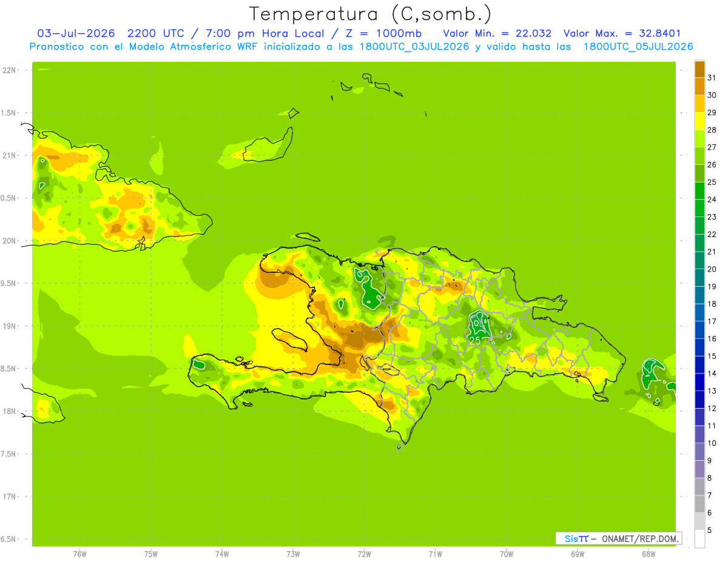
Task: Click legend value "5"
Action: pyautogui.click(x=710, y=530)
